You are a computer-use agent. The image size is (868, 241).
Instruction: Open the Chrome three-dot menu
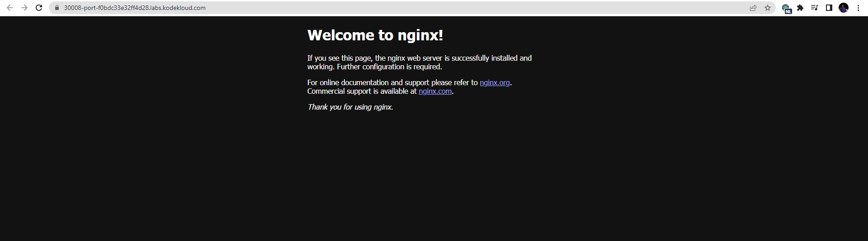click(x=858, y=8)
